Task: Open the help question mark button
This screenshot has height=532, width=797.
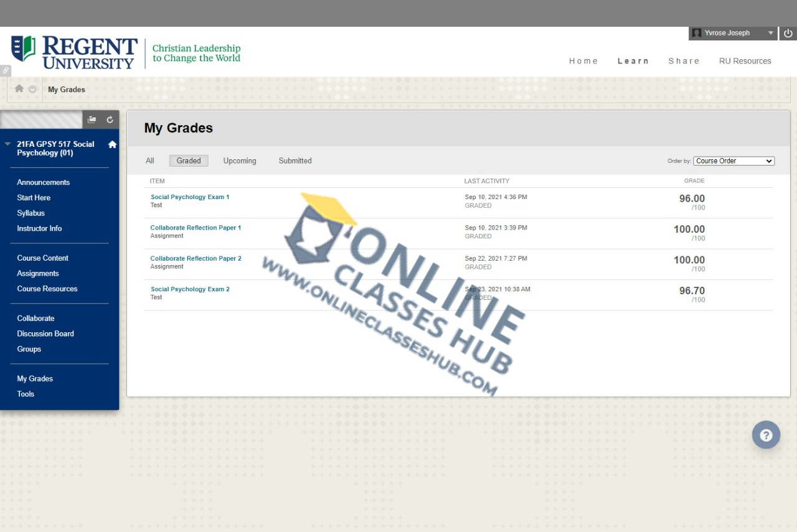Action: click(766, 435)
